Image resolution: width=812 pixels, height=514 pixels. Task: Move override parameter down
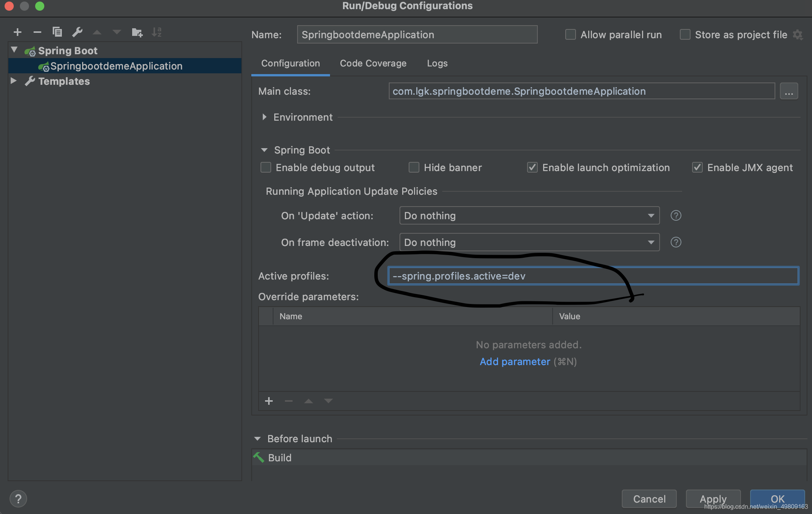point(328,401)
